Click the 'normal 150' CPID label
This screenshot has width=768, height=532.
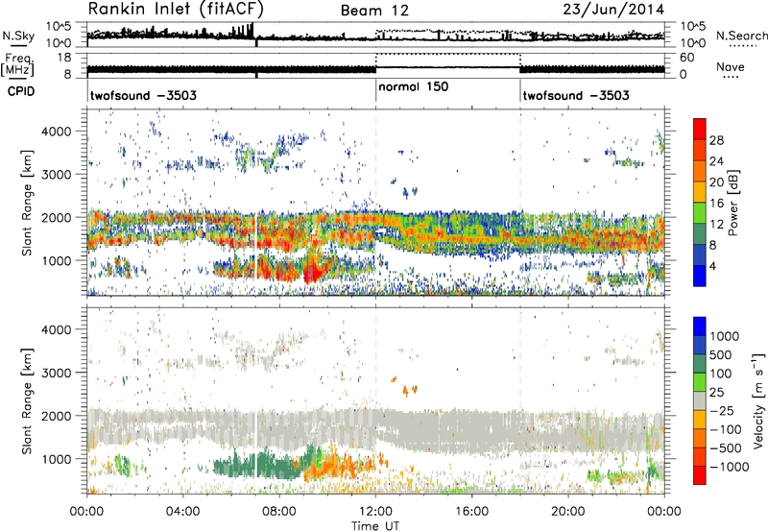[x=414, y=86]
